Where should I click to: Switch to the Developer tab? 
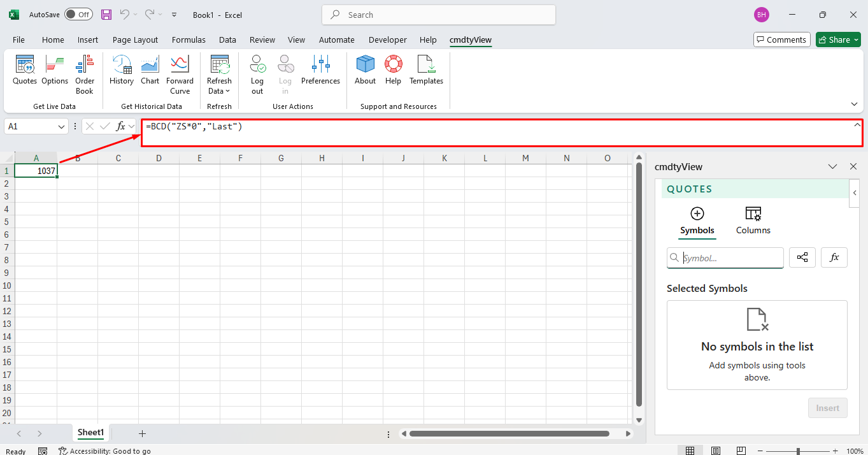[x=387, y=40]
